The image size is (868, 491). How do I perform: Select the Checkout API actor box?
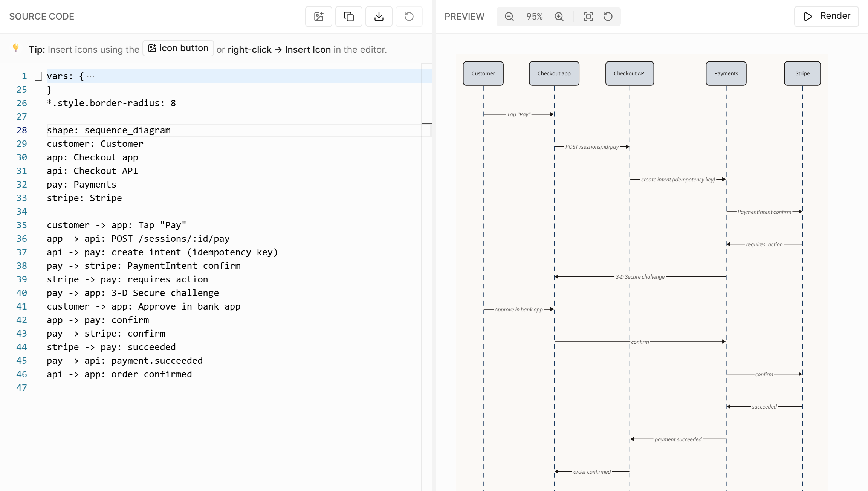630,73
